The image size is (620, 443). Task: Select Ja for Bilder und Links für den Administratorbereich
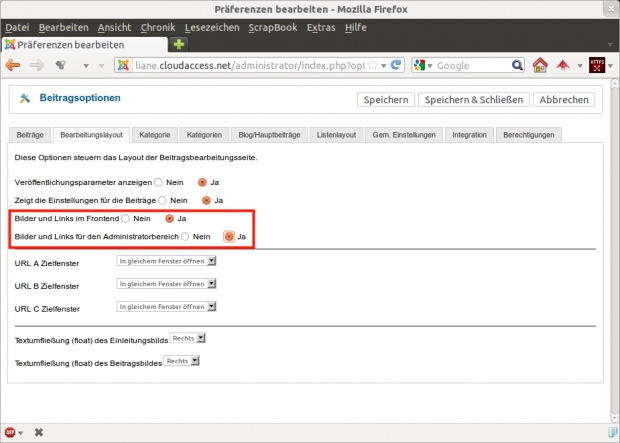point(229,236)
